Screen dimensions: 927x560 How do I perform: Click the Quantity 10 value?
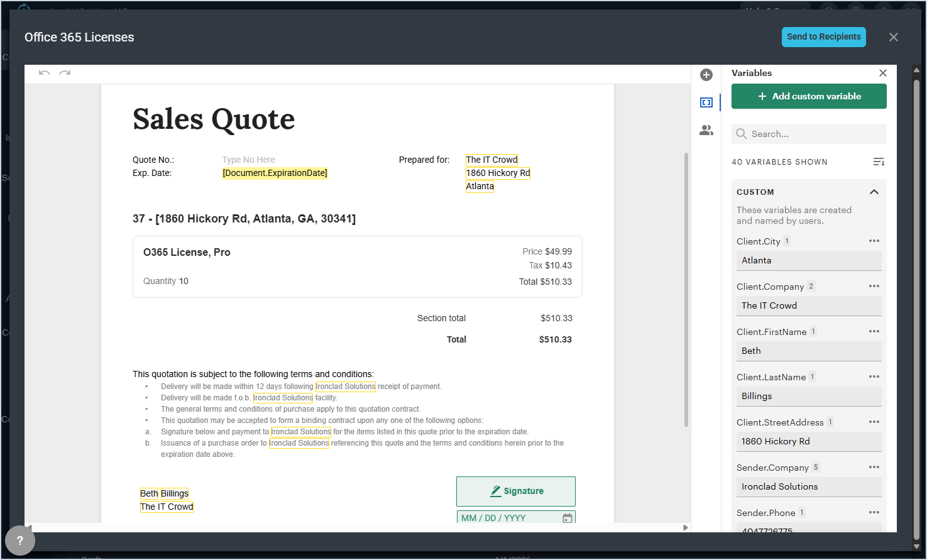point(184,281)
